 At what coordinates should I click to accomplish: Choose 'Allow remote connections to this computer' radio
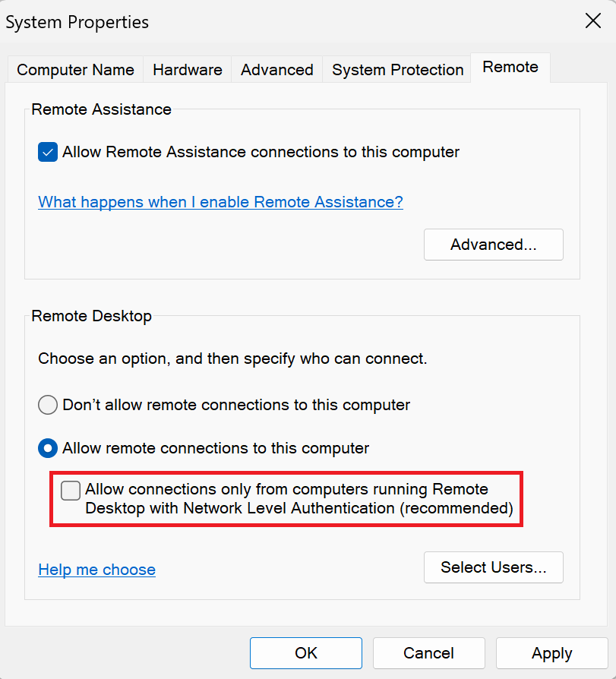click(48, 448)
